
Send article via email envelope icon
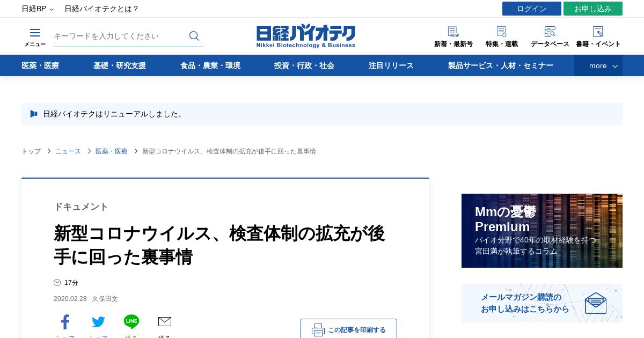point(165,322)
